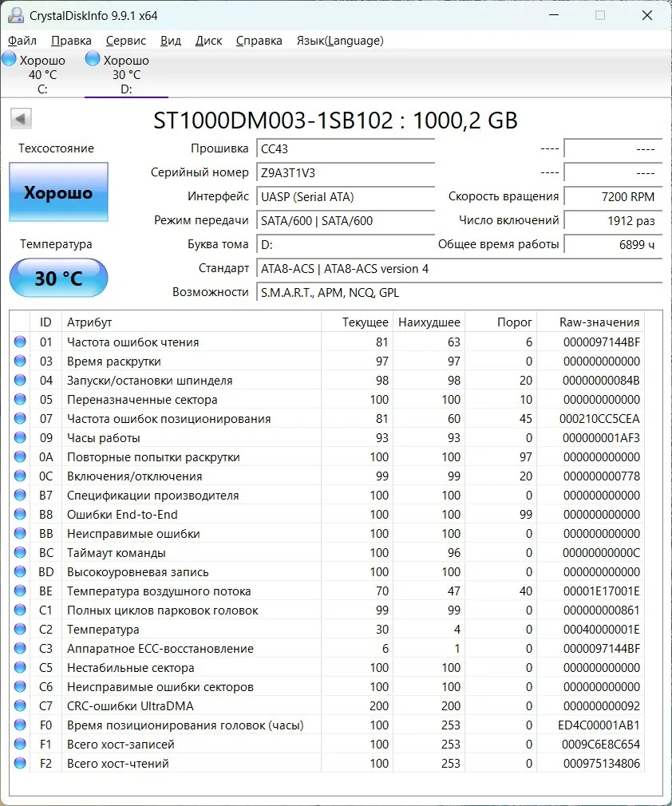Select the row 'Нестабильные сектора'
The image size is (672, 806).
click(327, 667)
